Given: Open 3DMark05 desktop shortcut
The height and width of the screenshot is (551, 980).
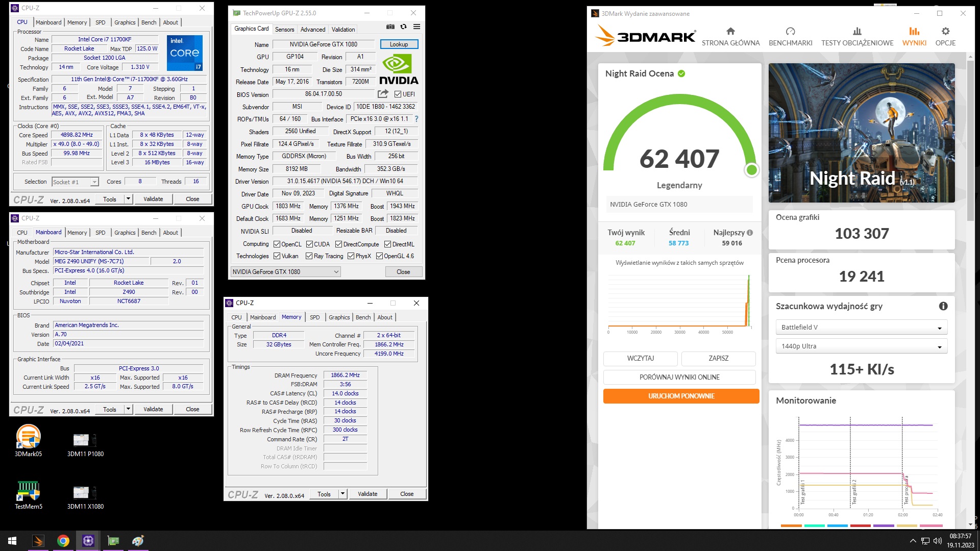Looking at the screenshot, I should click(29, 440).
